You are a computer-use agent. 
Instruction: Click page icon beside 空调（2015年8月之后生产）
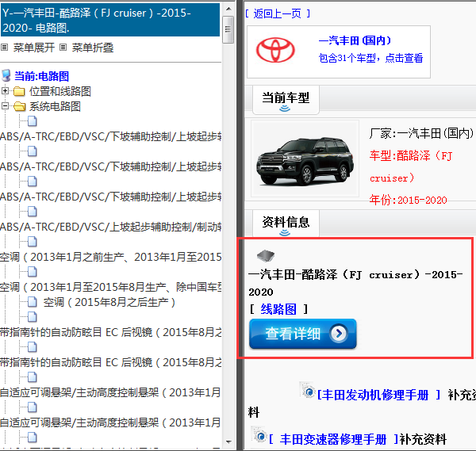[x=33, y=302]
